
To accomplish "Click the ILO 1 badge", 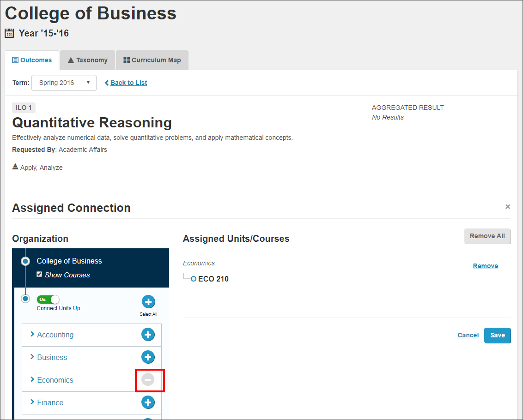I will click(x=24, y=108).
